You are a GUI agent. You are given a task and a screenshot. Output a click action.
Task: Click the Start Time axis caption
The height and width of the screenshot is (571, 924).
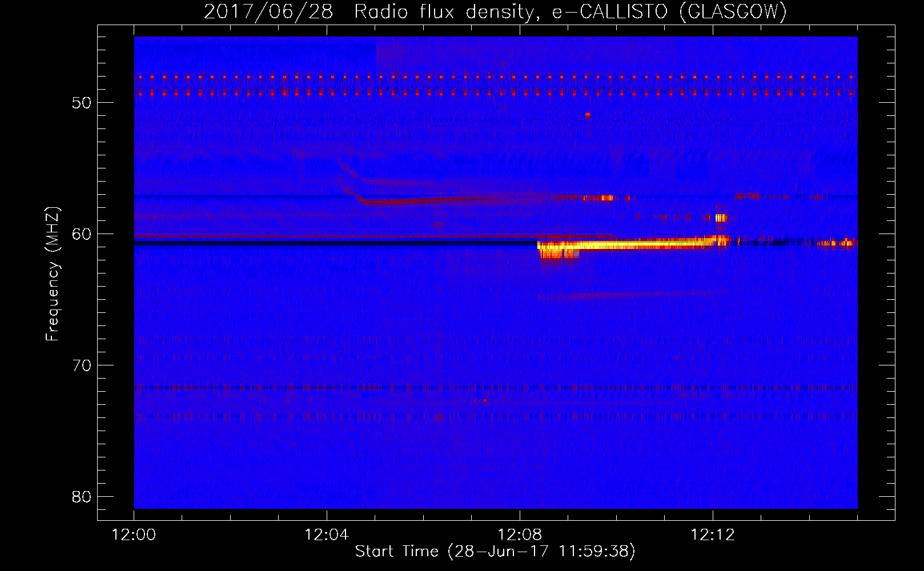click(495, 552)
